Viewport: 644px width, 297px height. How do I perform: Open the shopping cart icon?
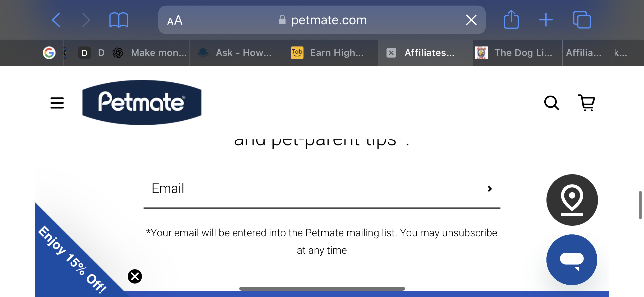[x=586, y=103]
